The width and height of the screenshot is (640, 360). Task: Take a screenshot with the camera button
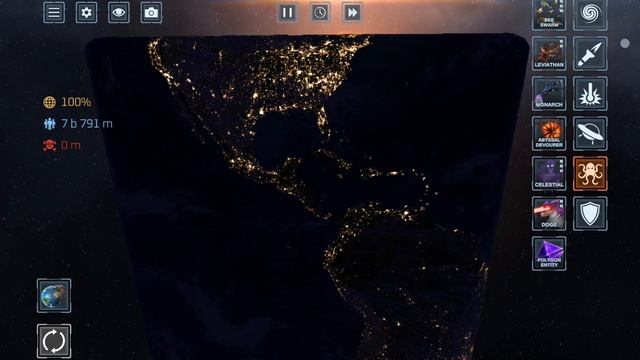(151, 13)
